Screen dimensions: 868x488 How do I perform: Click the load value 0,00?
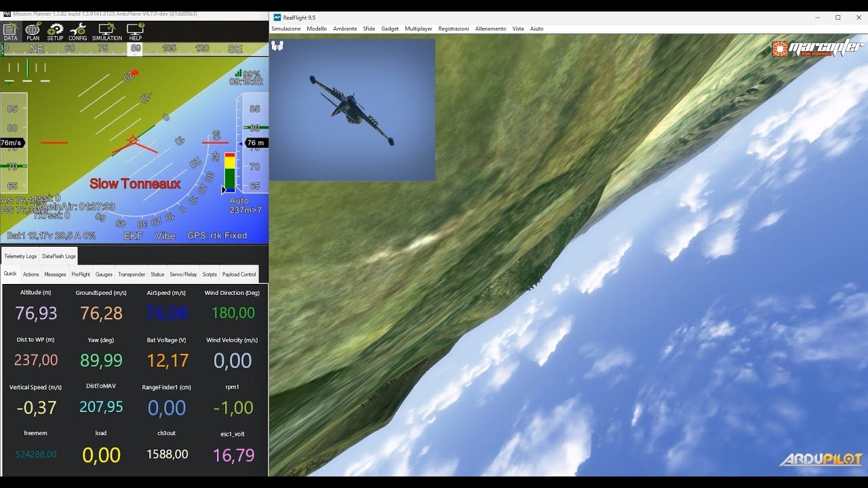[x=101, y=455]
